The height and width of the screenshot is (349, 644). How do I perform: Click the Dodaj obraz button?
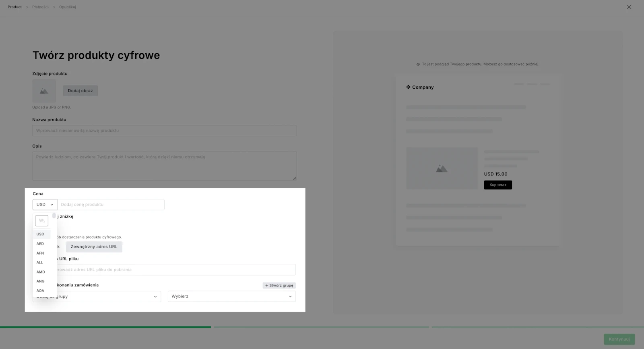[x=80, y=91]
